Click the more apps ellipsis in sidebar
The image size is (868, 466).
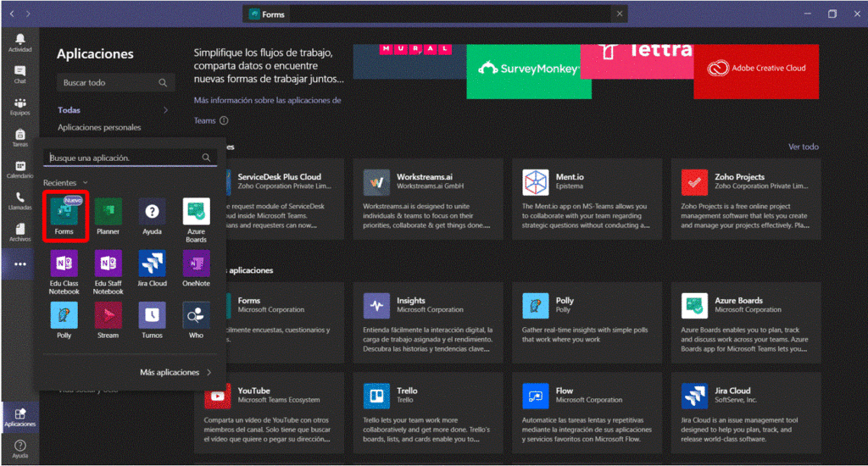coord(19,264)
